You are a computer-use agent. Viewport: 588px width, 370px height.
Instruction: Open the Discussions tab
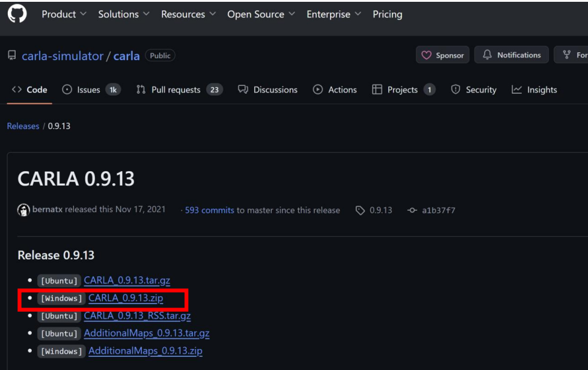268,89
